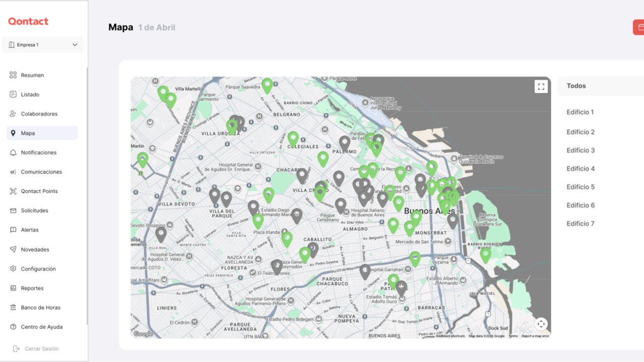Open the Centro de Ayuda link
Screen dimensions: 644x362
tap(41, 327)
